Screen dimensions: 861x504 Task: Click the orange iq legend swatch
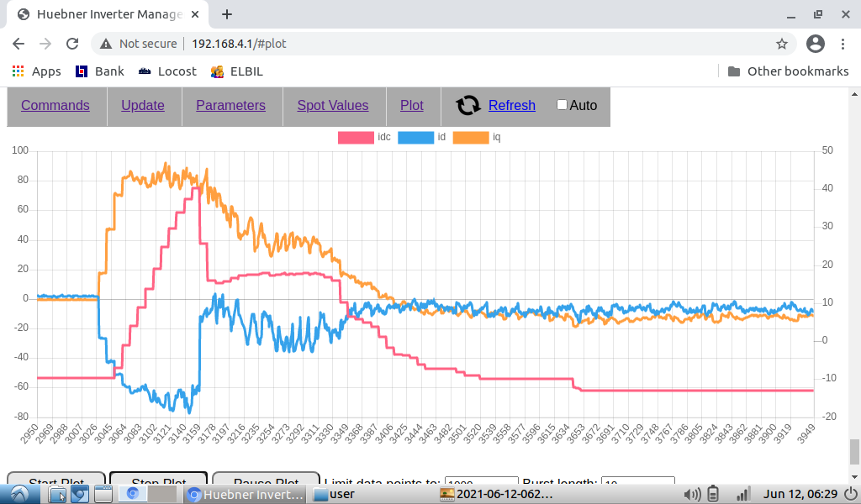[471, 137]
